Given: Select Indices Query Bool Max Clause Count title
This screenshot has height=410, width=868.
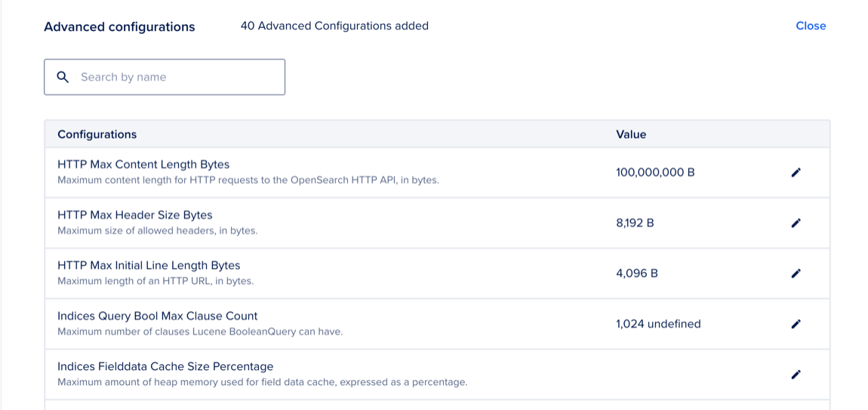Looking at the screenshot, I should [x=158, y=316].
